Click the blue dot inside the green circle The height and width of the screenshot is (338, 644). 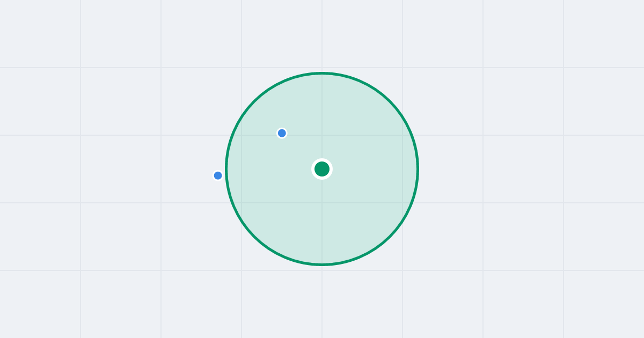282,133
